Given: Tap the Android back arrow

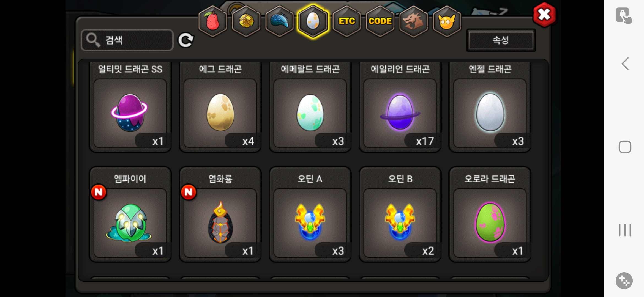Looking at the screenshot, I should pos(625,64).
